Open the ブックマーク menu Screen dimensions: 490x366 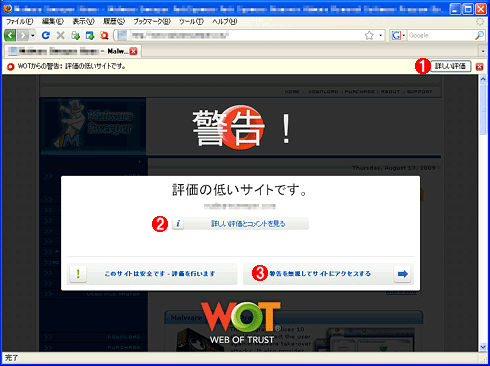pyautogui.click(x=152, y=22)
